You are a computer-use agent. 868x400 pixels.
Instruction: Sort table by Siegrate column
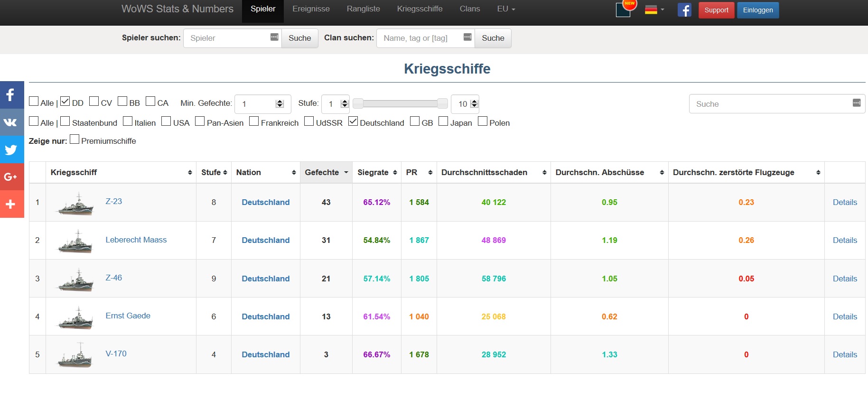click(377, 172)
